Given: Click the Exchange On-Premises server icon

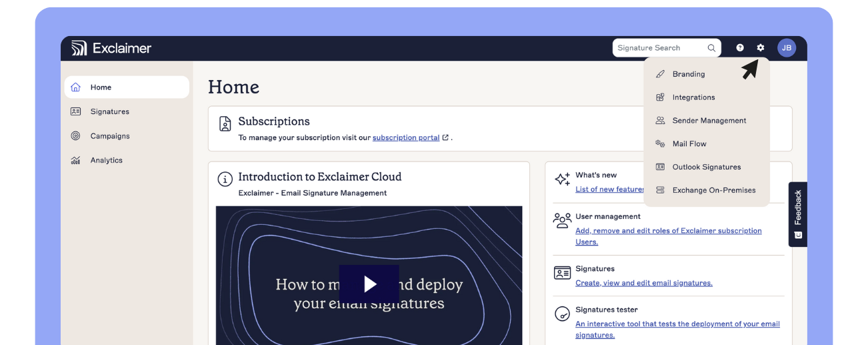Looking at the screenshot, I should coord(660,190).
